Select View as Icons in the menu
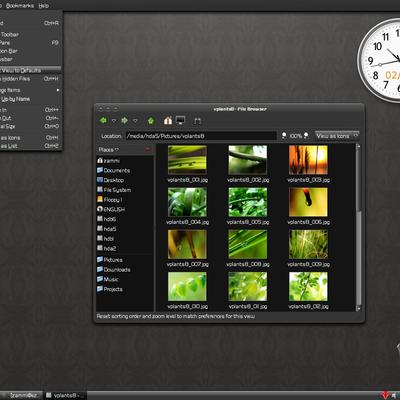The width and height of the screenshot is (400, 400). 31,138
